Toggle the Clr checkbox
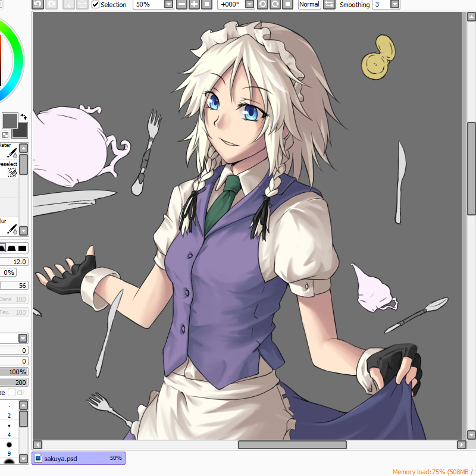Image resolution: width=476 pixels, height=476 pixels. (11, 393)
